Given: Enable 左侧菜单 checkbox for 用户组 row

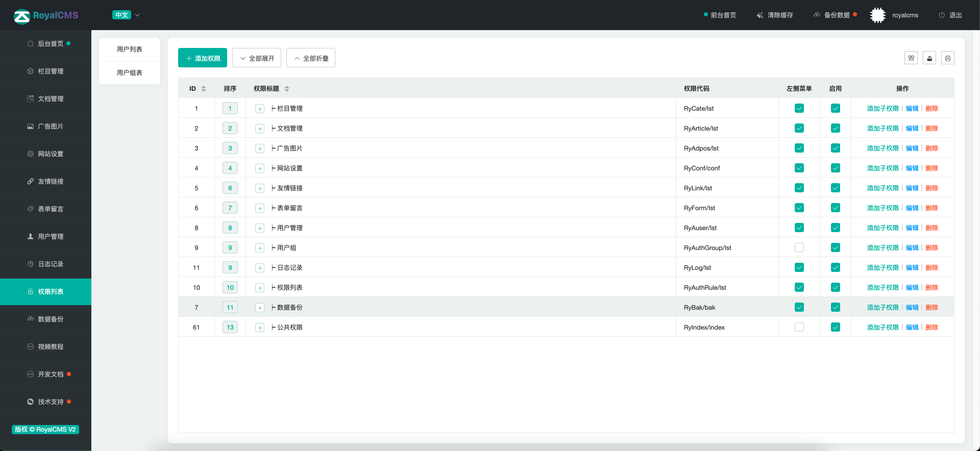Looking at the screenshot, I should (x=799, y=248).
